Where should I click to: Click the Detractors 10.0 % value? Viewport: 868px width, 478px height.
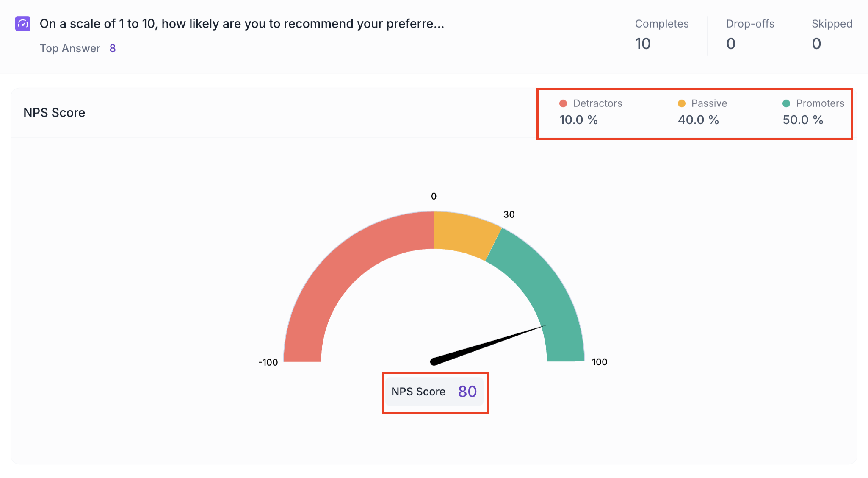(579, 120)
